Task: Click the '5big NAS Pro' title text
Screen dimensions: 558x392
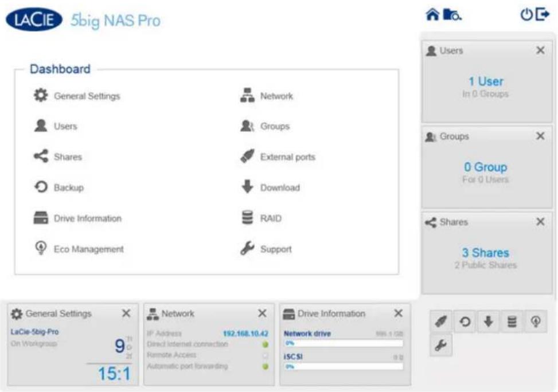Action: [115, 21]
